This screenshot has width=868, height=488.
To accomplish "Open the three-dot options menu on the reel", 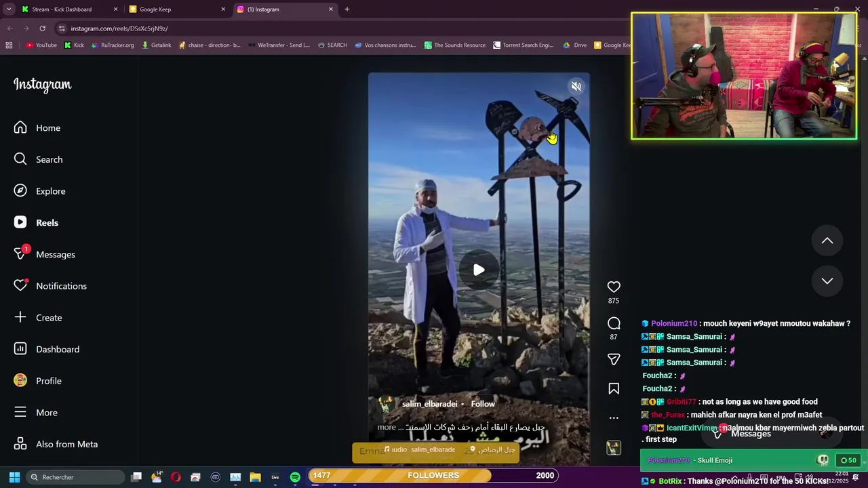I will coord(614,418).
